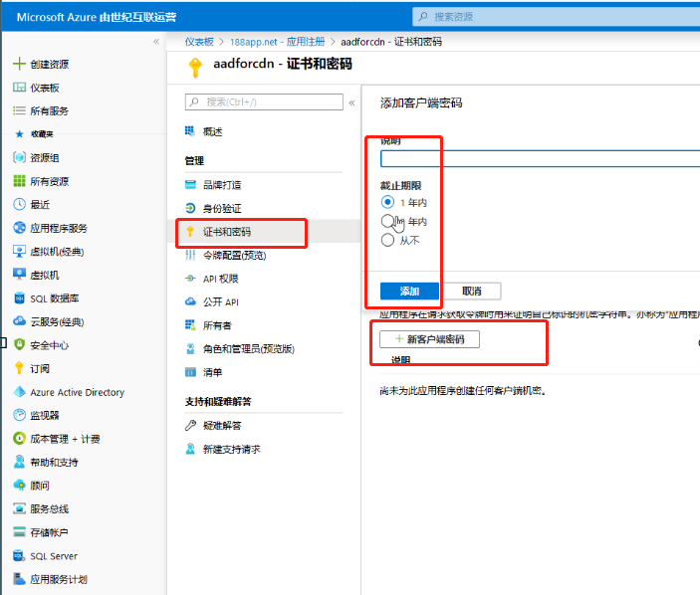
Task: Open the SQL databases icon
Action: (19, 297)
